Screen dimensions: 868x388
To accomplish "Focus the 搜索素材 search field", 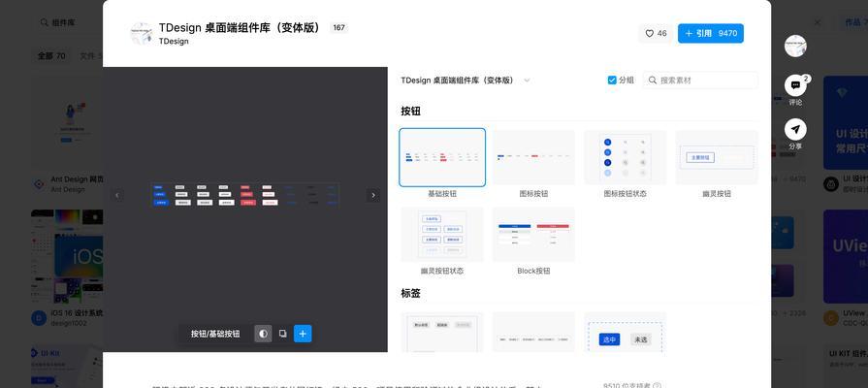I will tap(700, 81).
